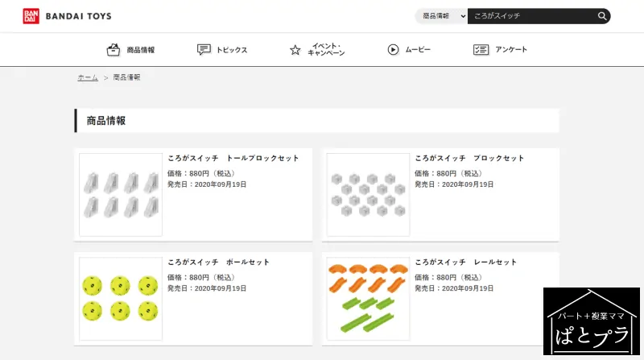Open the ムービー menu item
Screen dimensions: 644x360
click(418, 50)
